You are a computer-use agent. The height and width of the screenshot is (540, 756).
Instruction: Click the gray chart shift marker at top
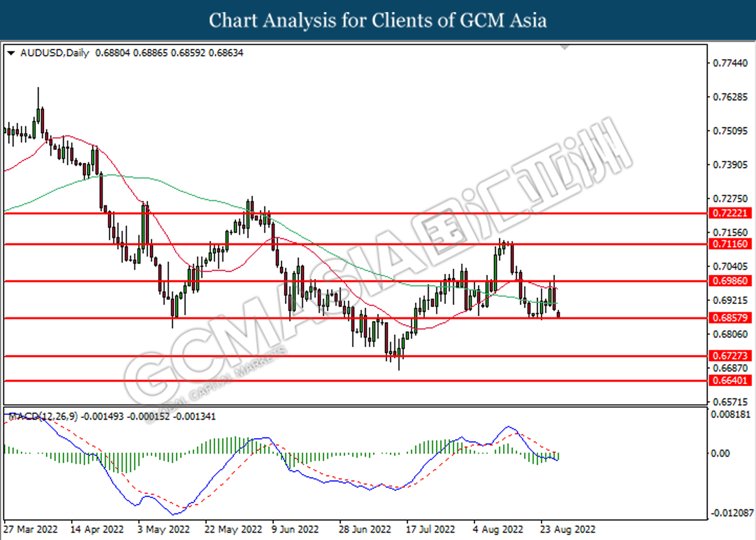(564, 47)
